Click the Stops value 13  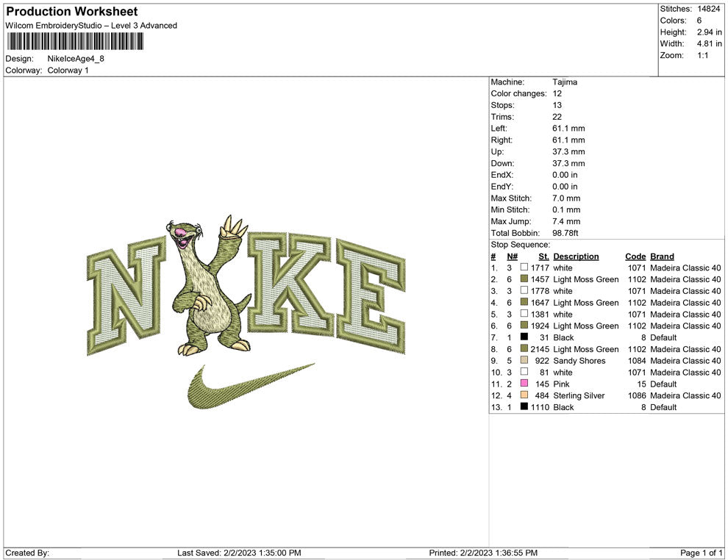click(557, 105)
